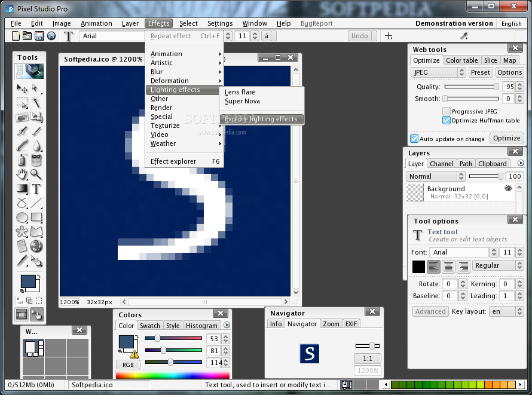Image resolution: width=532 pixels, height=395 pixels.
Task: Click the Optimize button
Action: (x=506, y=138)
